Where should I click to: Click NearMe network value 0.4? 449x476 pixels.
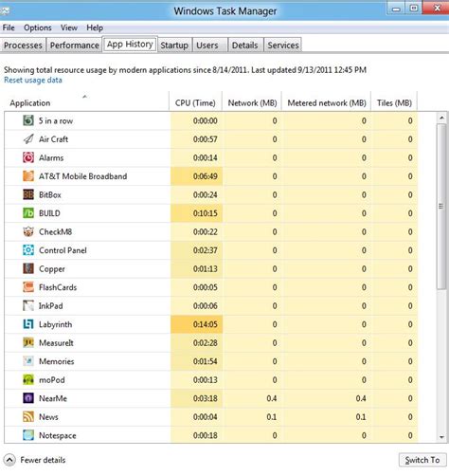[x=272, y=398]
